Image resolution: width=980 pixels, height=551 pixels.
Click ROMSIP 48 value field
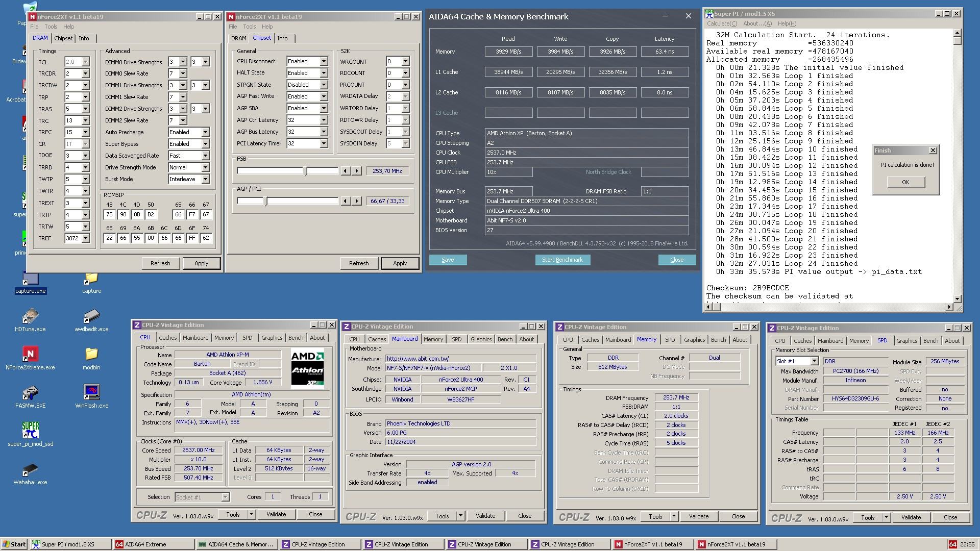pos(110,215)
